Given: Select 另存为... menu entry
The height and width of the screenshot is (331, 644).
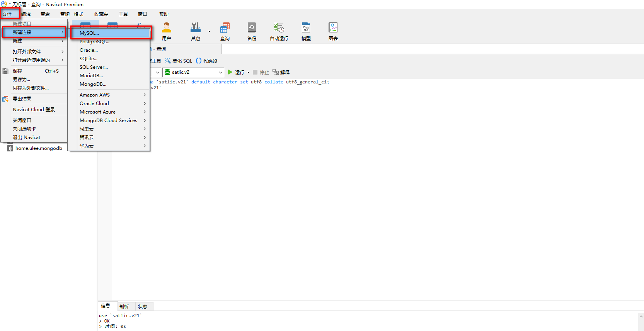Looking at the screenshot, I should coord(34,80).
